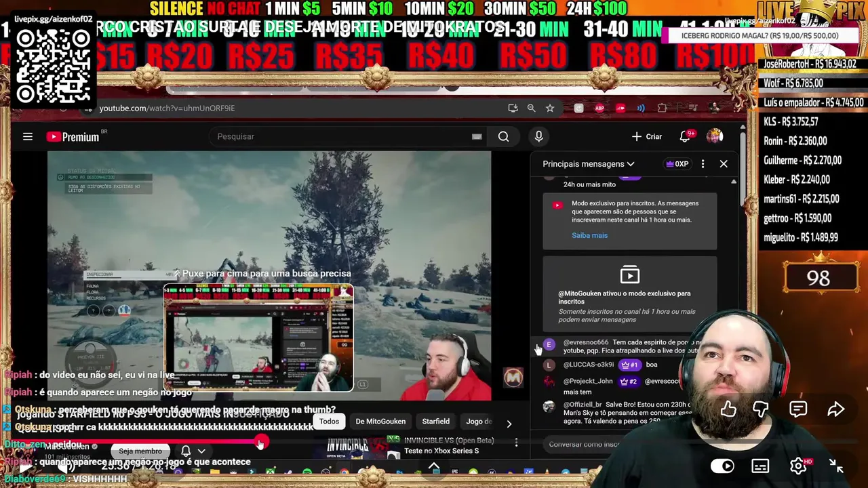
Task: Click the @LUCCAS-o3k9i chat username
Action: click(588, 365)
